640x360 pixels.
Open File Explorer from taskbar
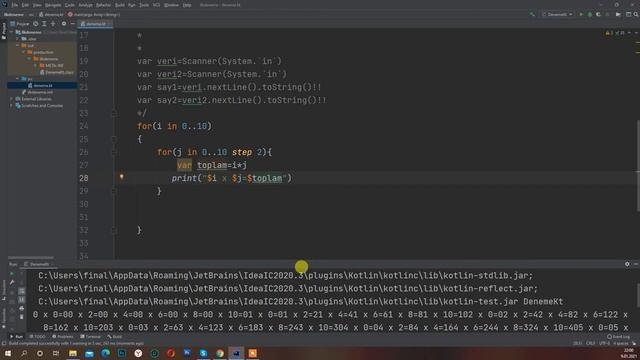coord(73,353)
